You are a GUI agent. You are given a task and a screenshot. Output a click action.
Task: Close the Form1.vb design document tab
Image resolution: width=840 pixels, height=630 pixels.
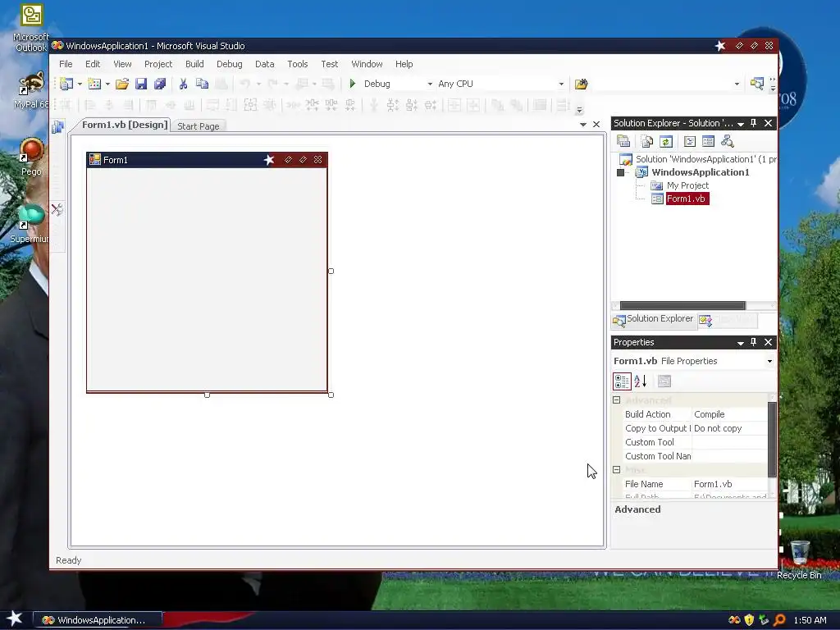(596, 125)
